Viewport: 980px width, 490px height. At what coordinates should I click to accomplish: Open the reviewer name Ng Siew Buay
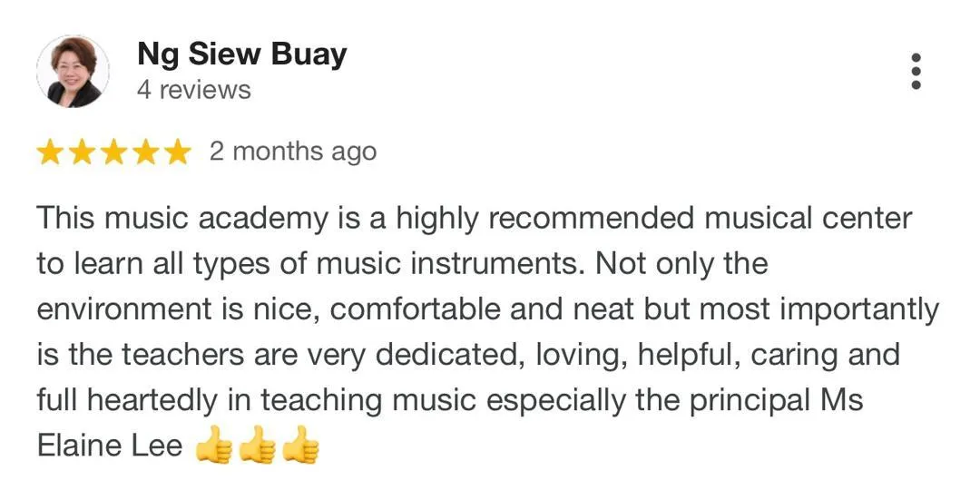click(241, 55)
